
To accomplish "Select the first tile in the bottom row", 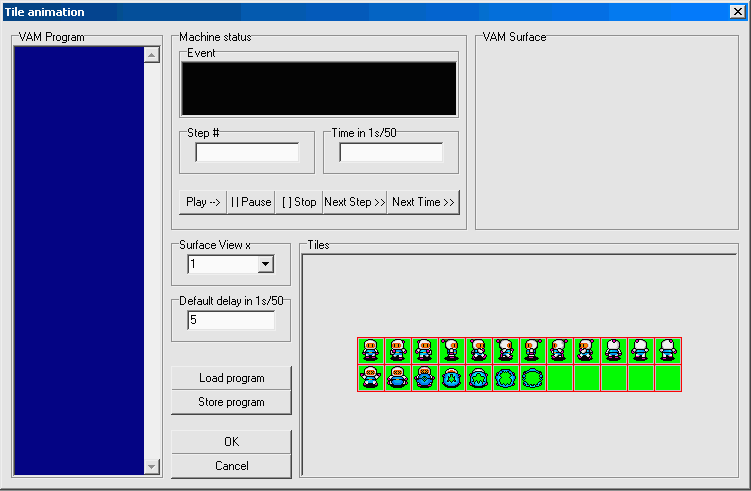I will [x=371, y=378].
